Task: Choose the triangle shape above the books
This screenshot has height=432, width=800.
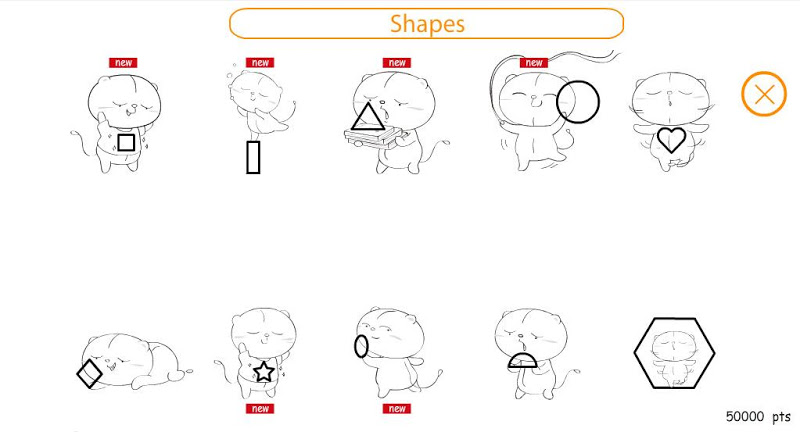Action: [x=368, y=117]
